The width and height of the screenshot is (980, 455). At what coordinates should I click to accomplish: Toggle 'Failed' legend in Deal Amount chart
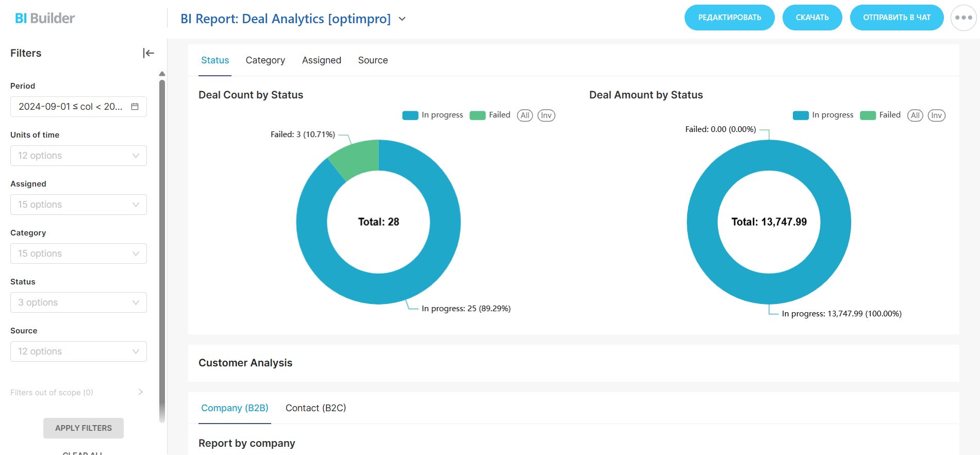881,115
